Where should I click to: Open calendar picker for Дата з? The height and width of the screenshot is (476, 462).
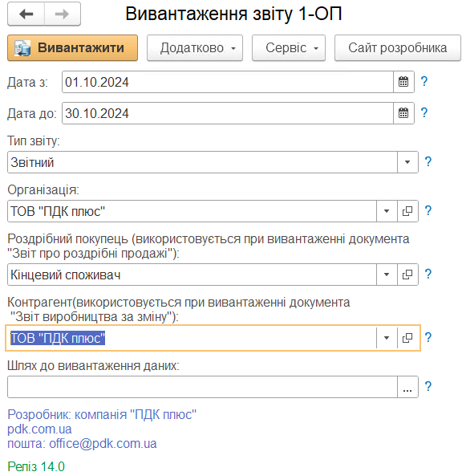coord(403,82)
